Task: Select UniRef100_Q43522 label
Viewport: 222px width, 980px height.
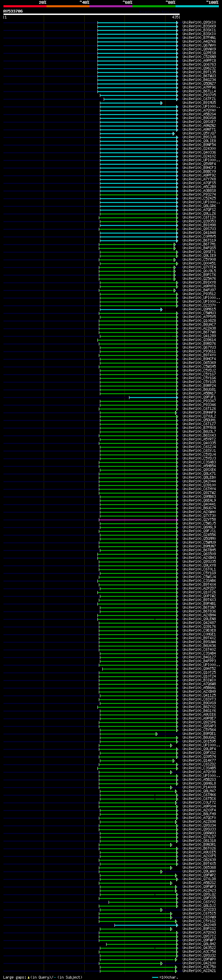Action: (199, 948)
